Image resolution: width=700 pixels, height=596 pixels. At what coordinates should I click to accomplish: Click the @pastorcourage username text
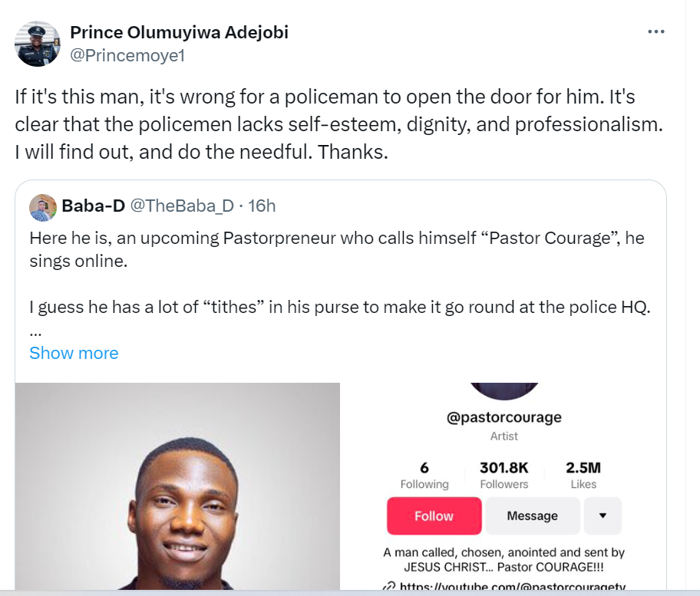(504, 417)
